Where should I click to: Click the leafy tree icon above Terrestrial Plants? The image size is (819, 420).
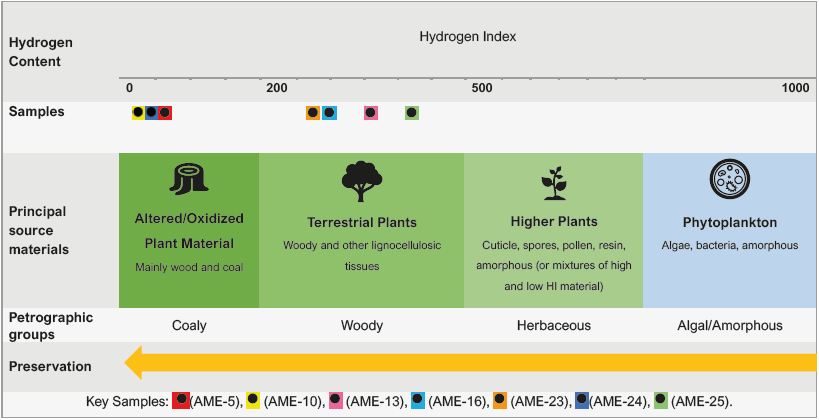click(361, 182)
